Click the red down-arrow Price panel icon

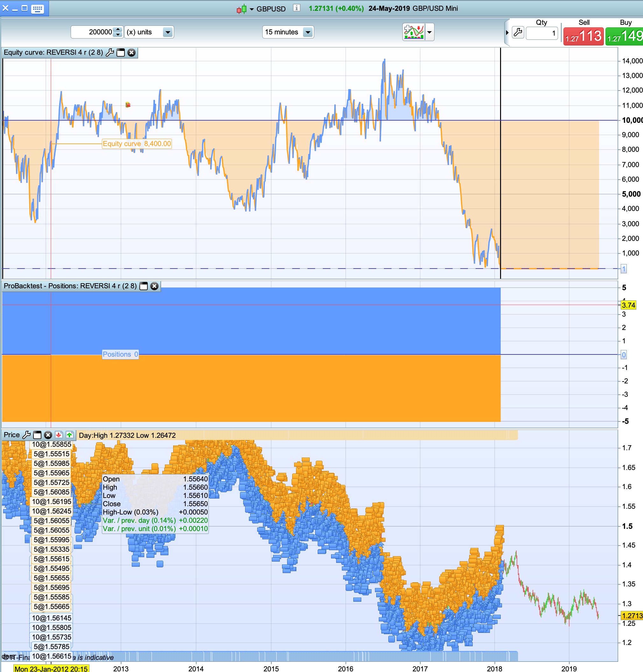pyautogui.click(x=59, y=435)
